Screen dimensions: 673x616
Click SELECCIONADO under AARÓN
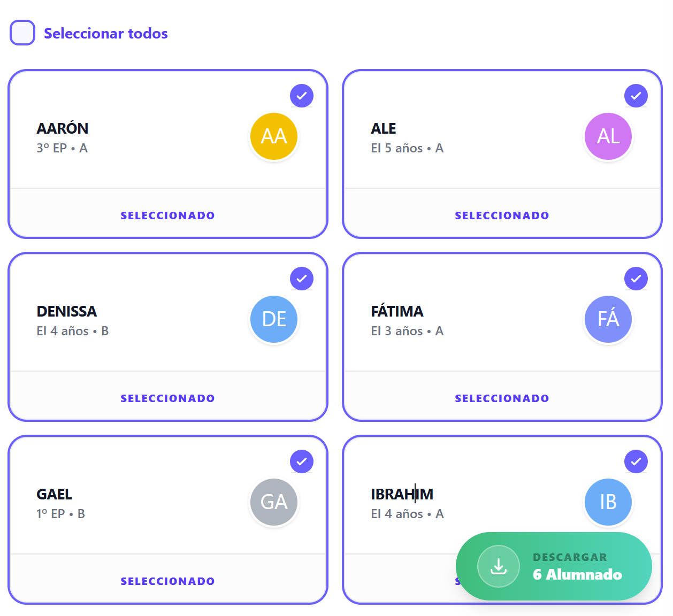coord(167,215)
